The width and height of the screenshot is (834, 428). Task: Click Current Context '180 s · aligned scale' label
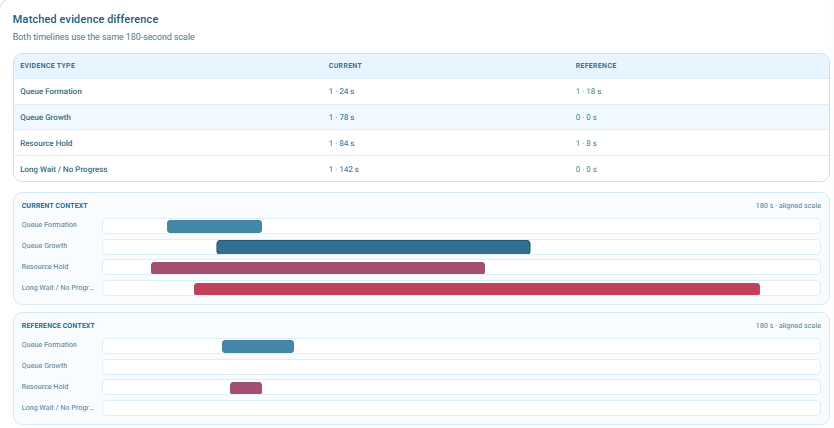click(x=788, y=206)
